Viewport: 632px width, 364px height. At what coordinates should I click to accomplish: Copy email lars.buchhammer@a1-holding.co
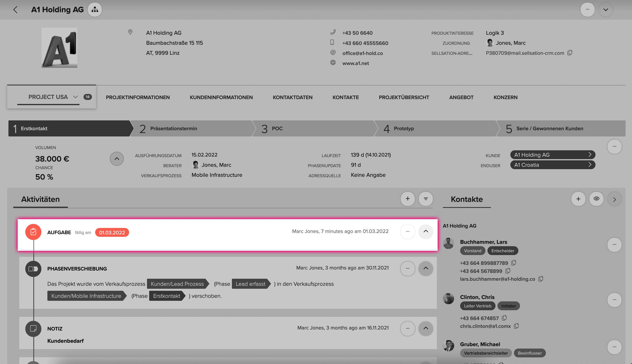click(x=541, y=279)
